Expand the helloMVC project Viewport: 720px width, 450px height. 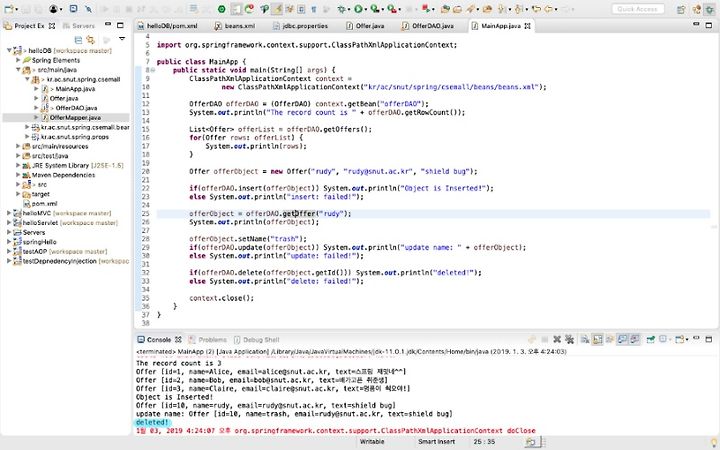[x=9, y=213]
